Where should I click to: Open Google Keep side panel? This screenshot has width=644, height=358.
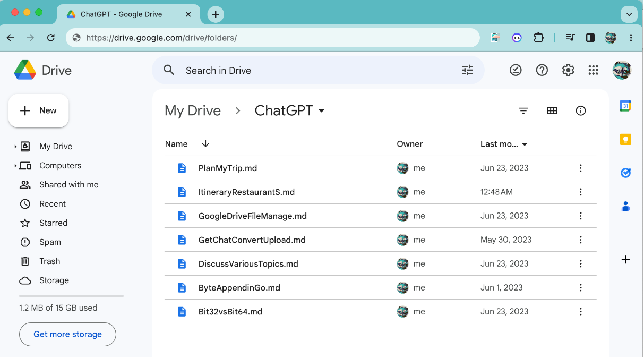coord(625,139)
